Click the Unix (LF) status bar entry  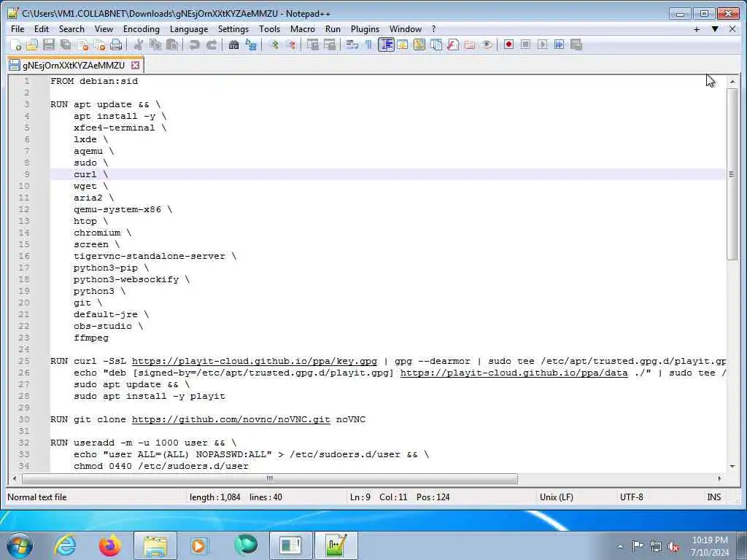(557, 497)
